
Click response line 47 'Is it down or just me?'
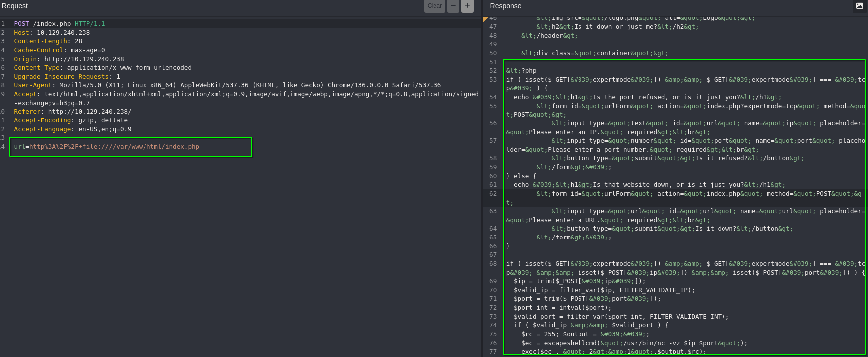tap(617, 27)
